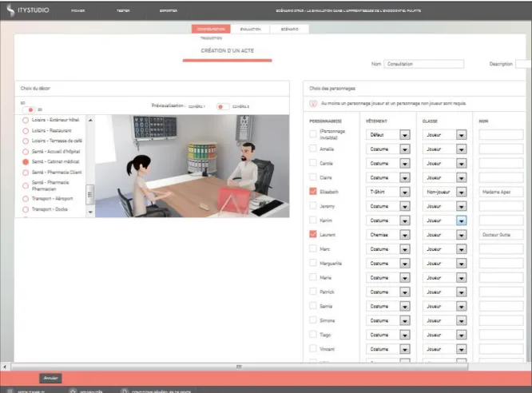The height and width of the screenshot is (393, 532).
Task: Click the Nom field containing Consultation
Action: click(424, 64)
